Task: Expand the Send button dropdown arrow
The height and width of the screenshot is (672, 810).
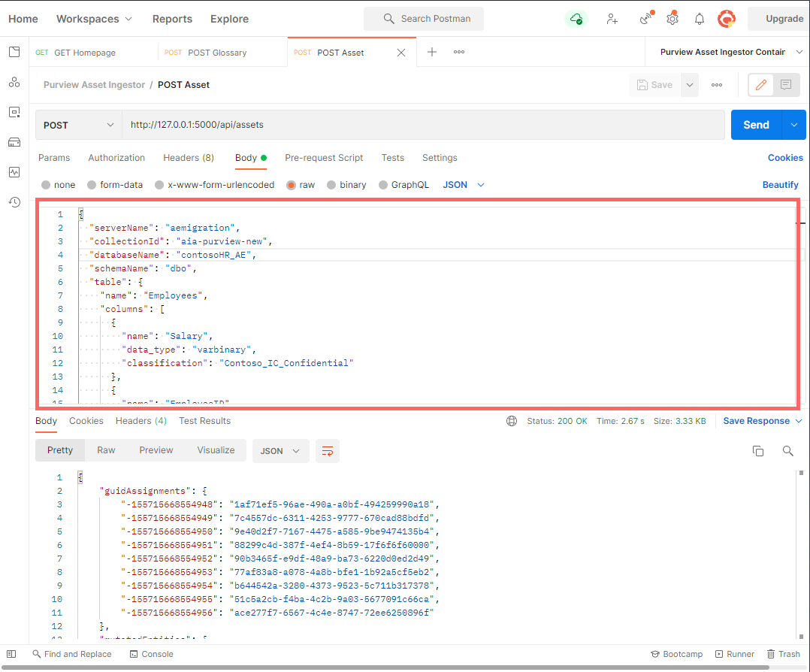Action: pos(794,125)
